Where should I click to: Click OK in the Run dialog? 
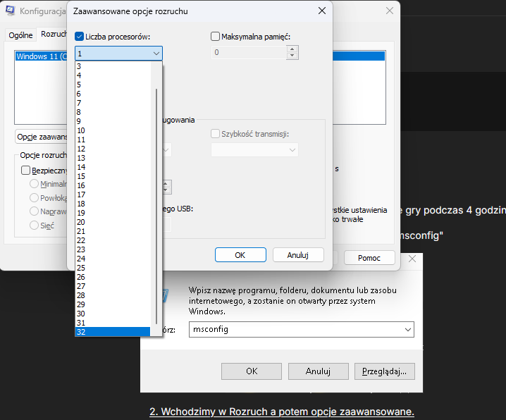click(252, 371)
